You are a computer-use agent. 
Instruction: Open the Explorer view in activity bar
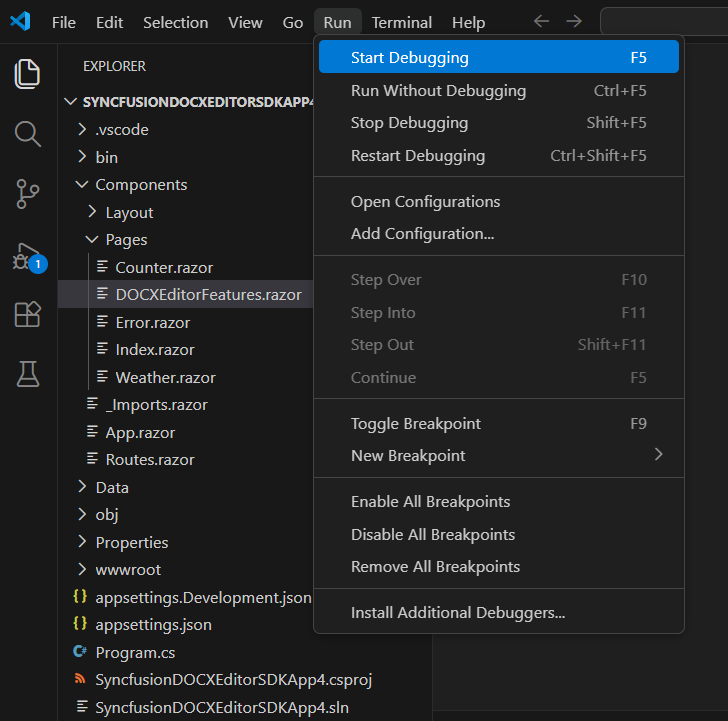[x=28, y=73]
